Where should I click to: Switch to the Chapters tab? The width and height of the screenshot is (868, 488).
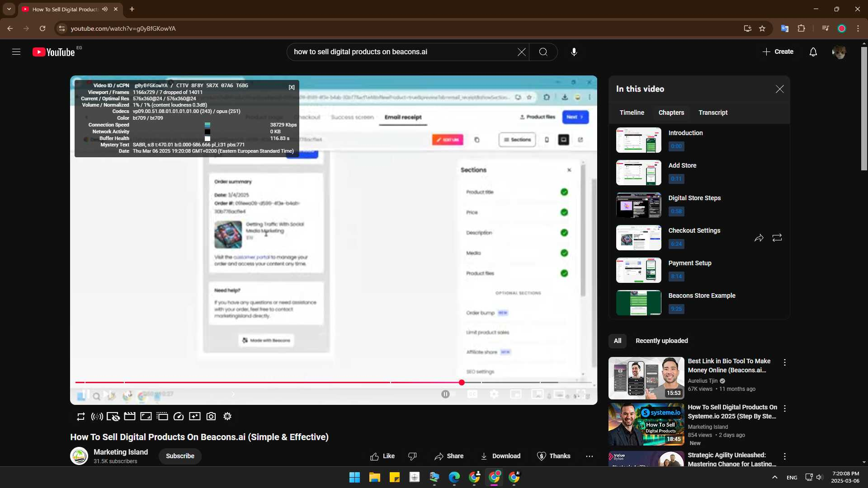(671, 113)
